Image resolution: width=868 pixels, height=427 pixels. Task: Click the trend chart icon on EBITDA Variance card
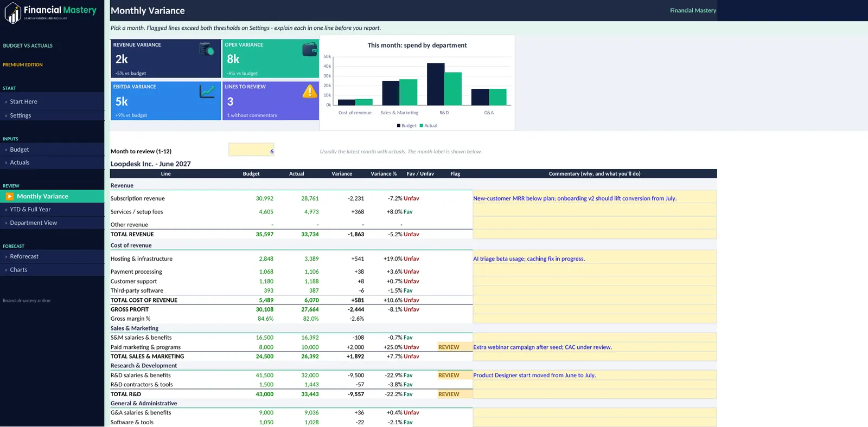click(x=207, y=91)
